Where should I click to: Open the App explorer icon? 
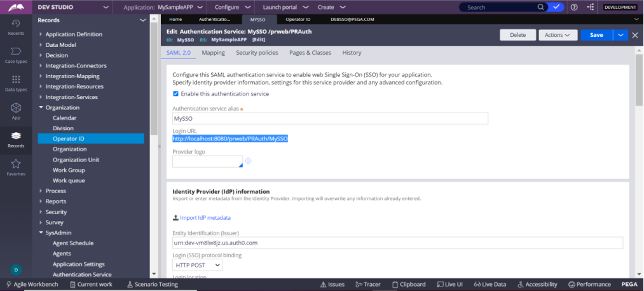coord(16,111)
